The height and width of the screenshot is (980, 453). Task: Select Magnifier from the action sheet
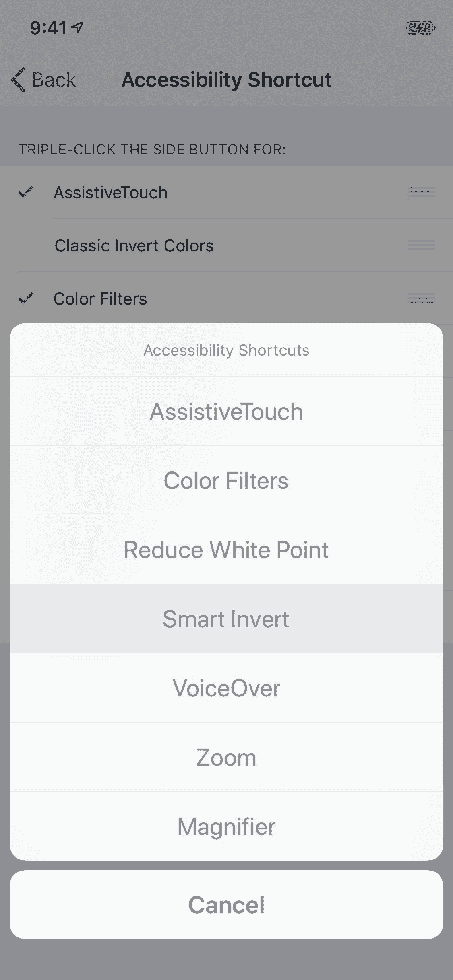tap(226, 826)
